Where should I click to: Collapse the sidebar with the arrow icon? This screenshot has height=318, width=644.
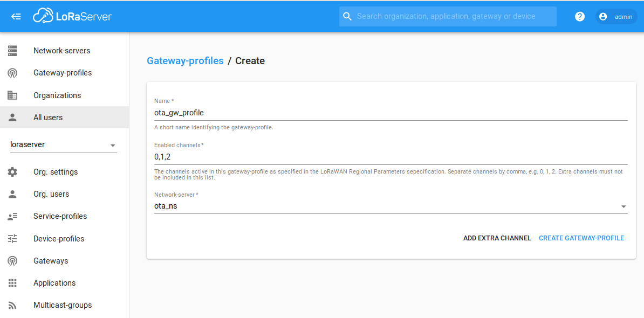(x=16, y=16)
